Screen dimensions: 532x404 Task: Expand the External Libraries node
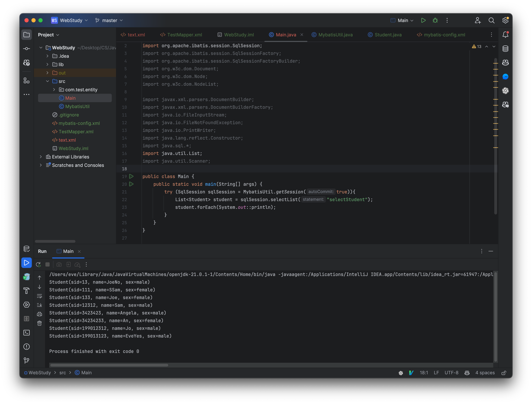(41, 157)
